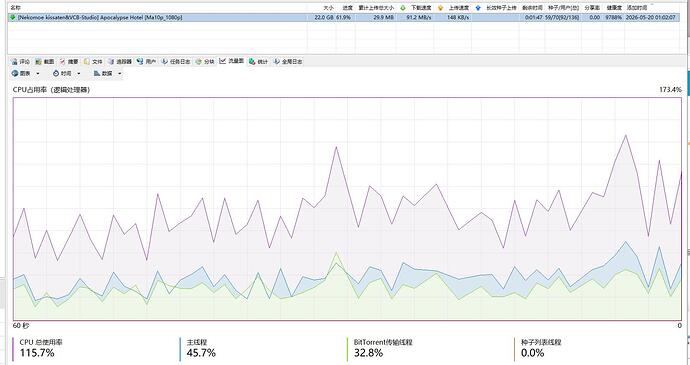Open the 全局日志 tab
The width and height of the screenshot is (690, 365).
coord(288,62)
